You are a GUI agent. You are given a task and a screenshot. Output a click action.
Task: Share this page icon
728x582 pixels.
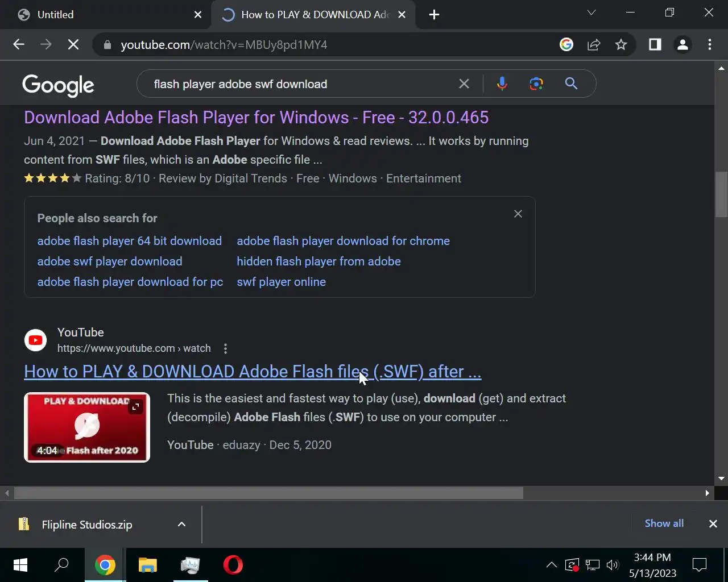594,44
